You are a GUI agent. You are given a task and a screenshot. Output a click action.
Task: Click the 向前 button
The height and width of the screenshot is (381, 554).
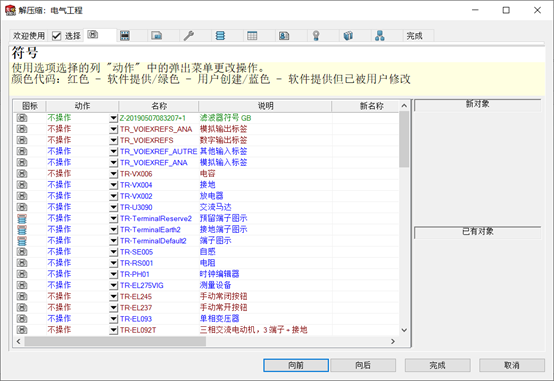(296, 365)
